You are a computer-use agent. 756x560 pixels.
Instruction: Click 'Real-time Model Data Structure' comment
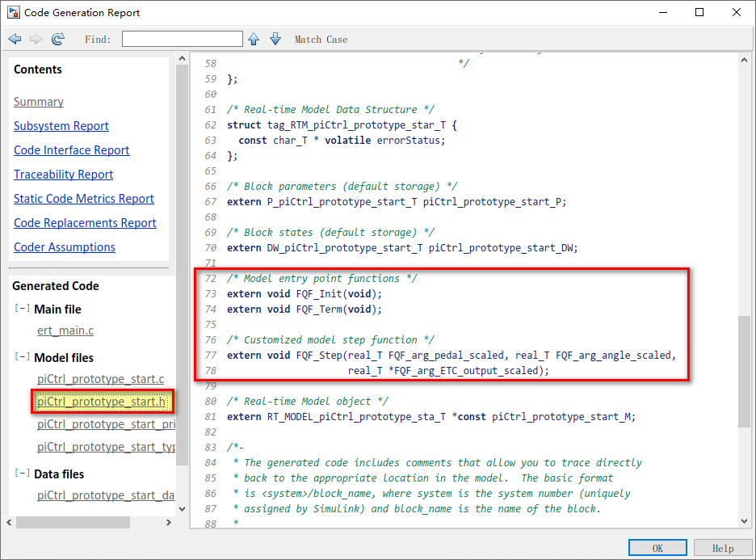pos(331,109)
